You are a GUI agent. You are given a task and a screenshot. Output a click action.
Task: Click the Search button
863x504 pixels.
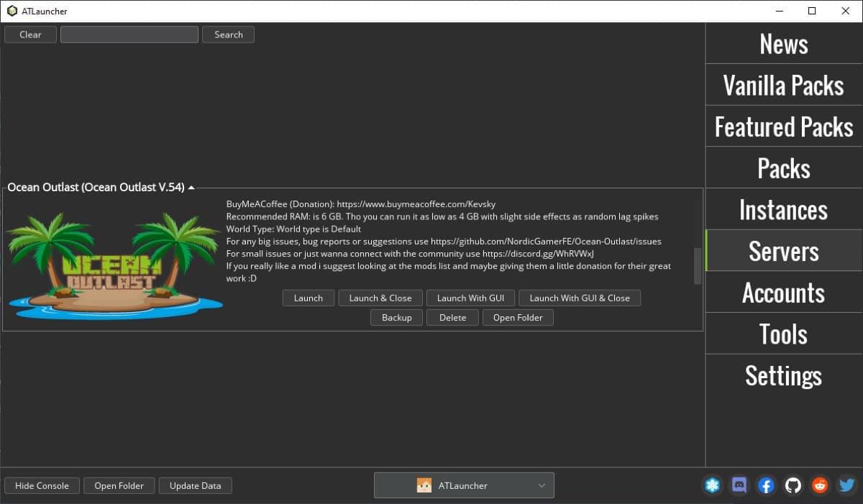tap(229, 35)
